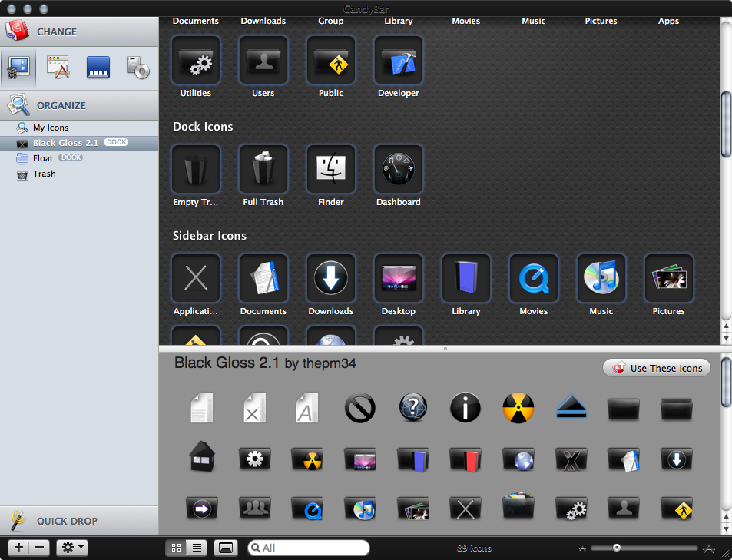Click the public sign folder in collection
Viewport: 732px width, 560px height.
(677, 509)
